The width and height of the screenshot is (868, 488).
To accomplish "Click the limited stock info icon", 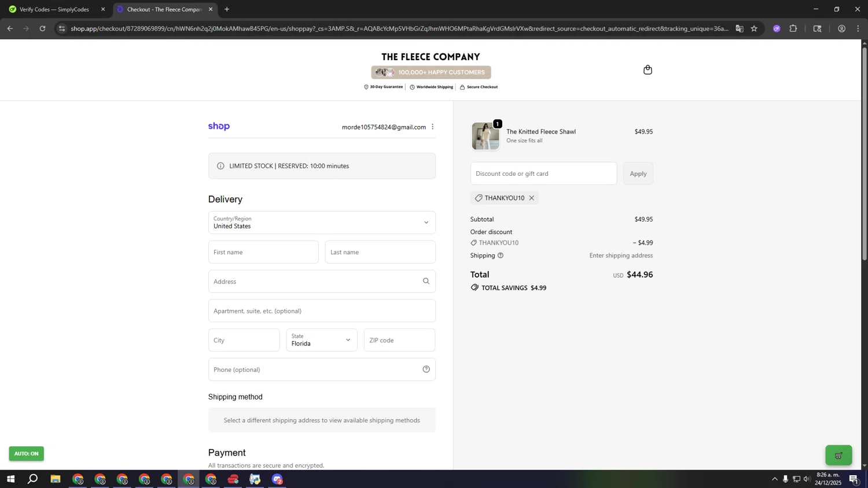I will pos(220,166).
